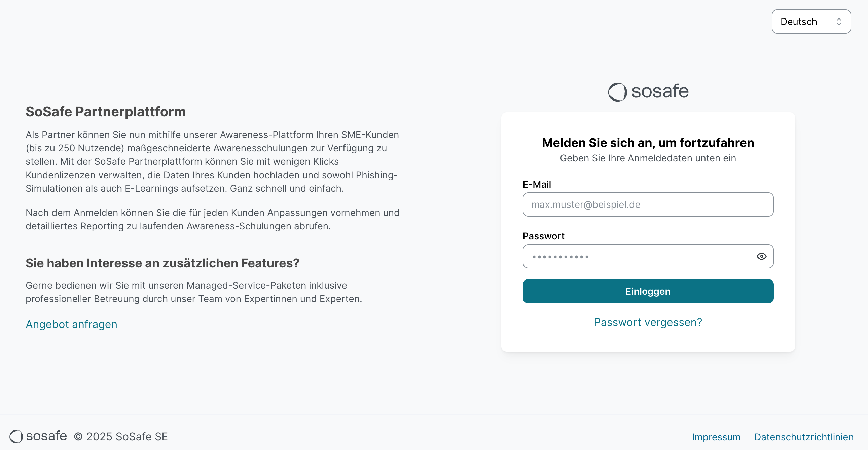
Task: Click the SoSafe Partnerplattform heading
Action: 105,111
